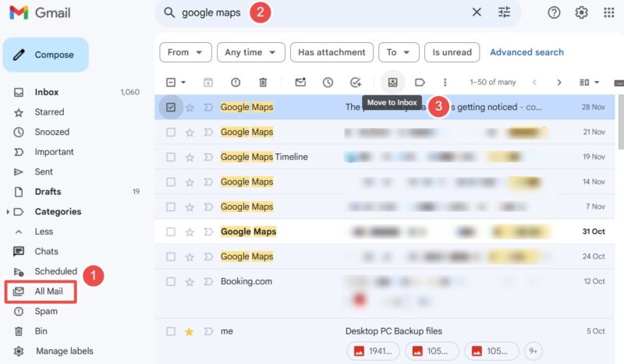The height and width of the screenshot is (364, 624).
Task: Open the More three-dot toolbar menu
Action: 445,83
